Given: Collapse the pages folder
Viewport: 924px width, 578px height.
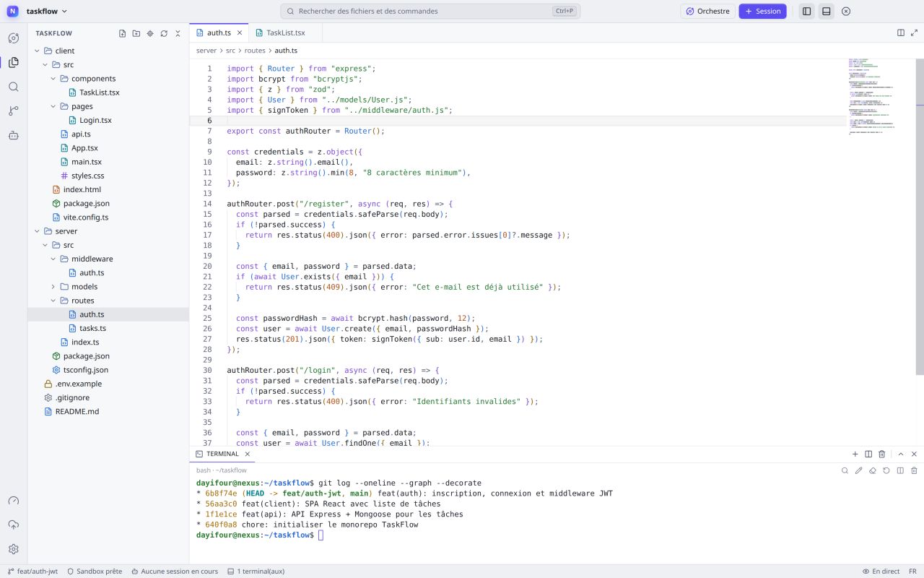Looking at the screenshot, I should pyautogui.click(x=108, y=106).
